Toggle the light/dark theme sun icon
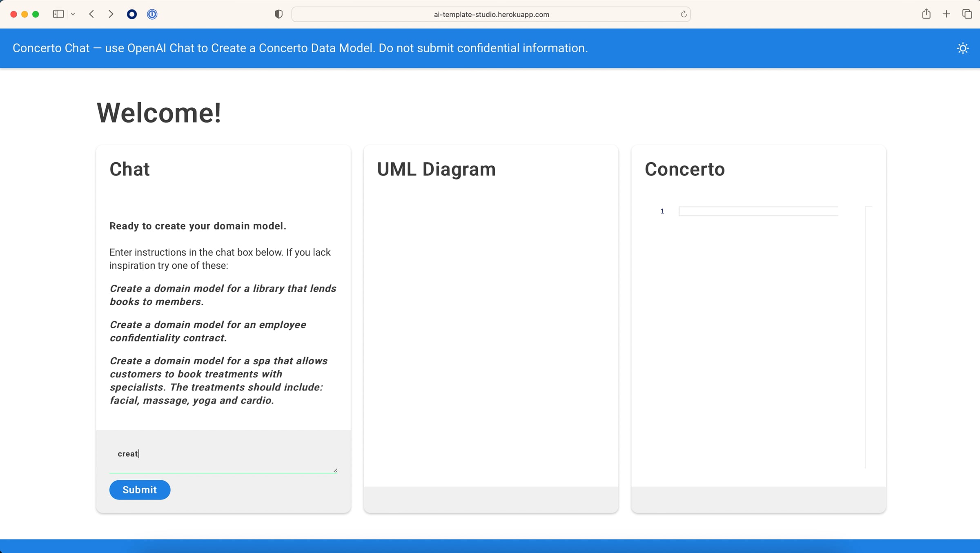Image resolution: width=980 pixels, height=553 pixels. point(962,48)
